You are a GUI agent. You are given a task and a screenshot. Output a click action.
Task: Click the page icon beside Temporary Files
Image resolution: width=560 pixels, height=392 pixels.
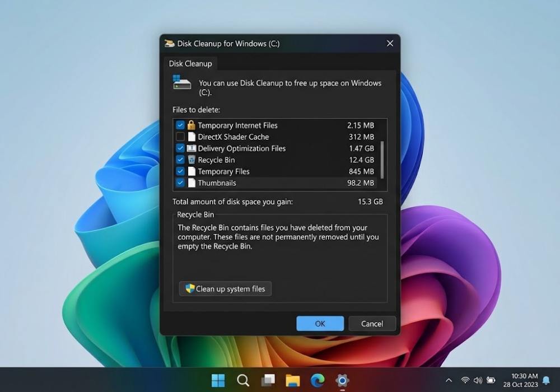tap(192, 171)
